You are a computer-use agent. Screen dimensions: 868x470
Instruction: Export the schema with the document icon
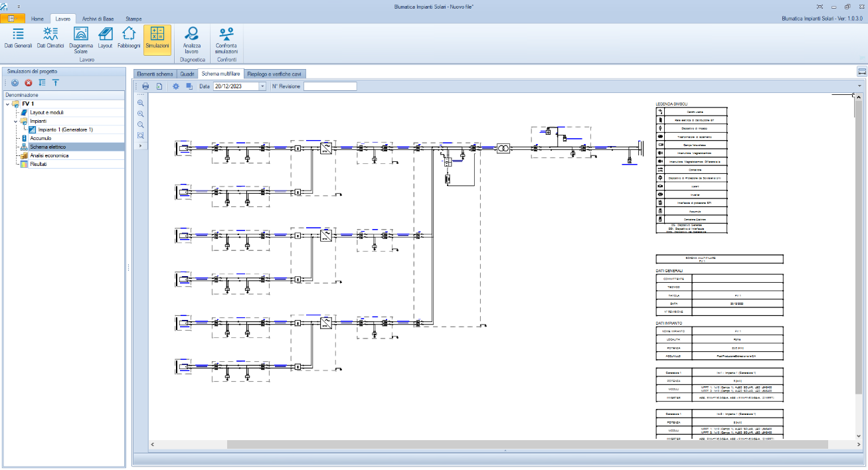pos(159,86)
